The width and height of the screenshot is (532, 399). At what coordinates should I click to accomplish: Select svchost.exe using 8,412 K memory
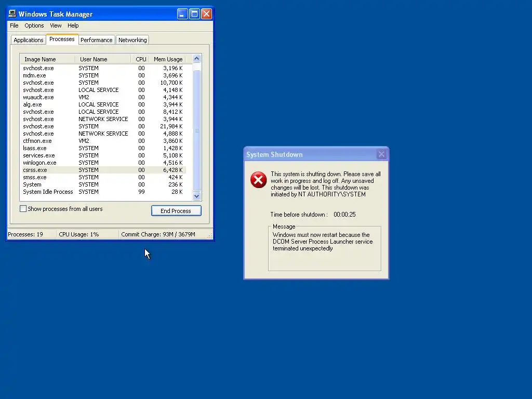pos(103,112)
